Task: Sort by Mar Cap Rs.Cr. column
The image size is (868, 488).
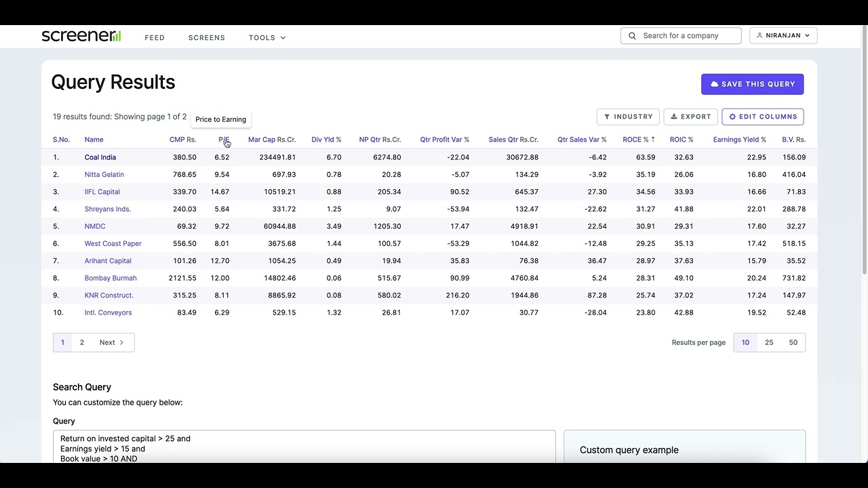Action: pos(272,140)
